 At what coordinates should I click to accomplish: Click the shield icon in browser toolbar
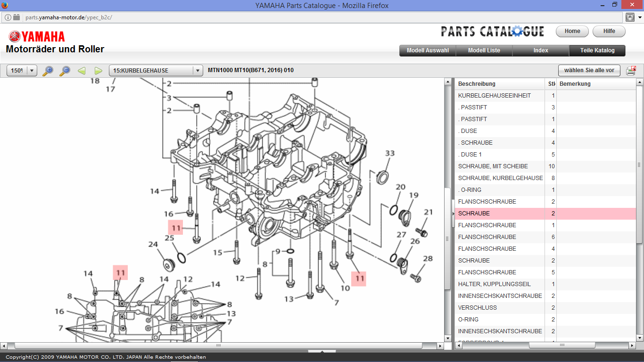pos(630,17)
